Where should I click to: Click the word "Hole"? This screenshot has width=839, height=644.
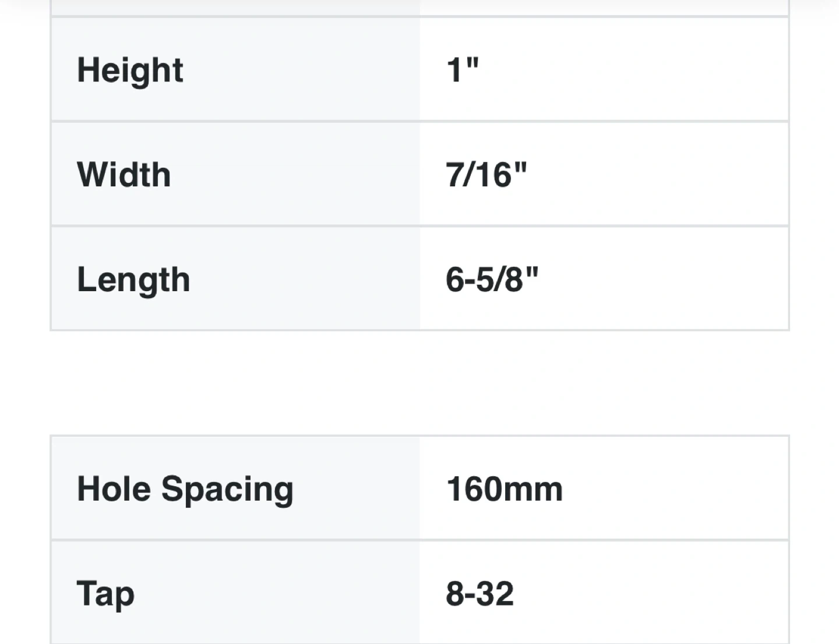click(114, 489)
